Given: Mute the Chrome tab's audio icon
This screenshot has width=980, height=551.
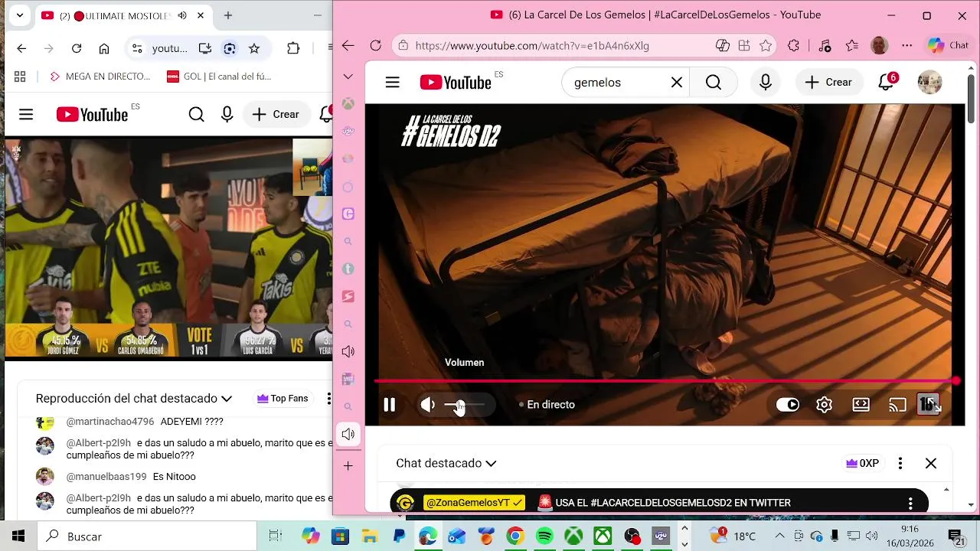Looking at the screenshot, I should coord(182,15).
